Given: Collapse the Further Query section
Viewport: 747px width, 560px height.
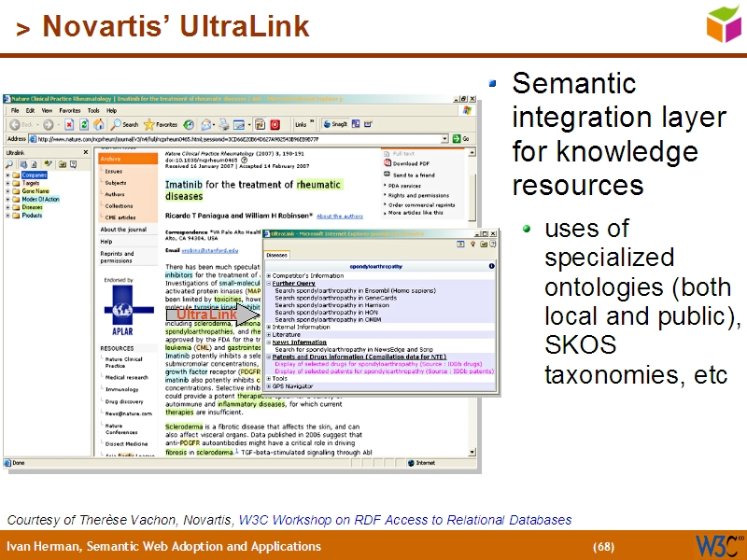Looking at the screenshot, I should pyautogui.click(x=269, y=283).
